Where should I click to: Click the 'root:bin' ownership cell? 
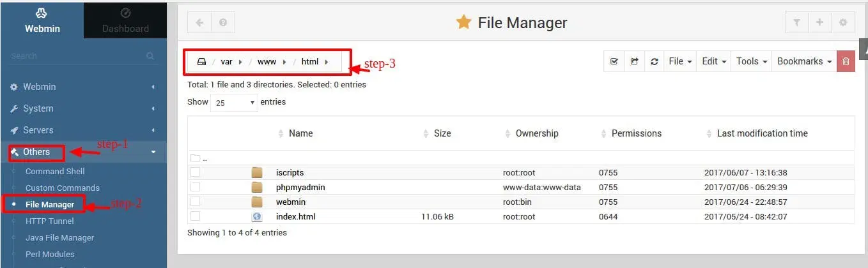(518, 202)
